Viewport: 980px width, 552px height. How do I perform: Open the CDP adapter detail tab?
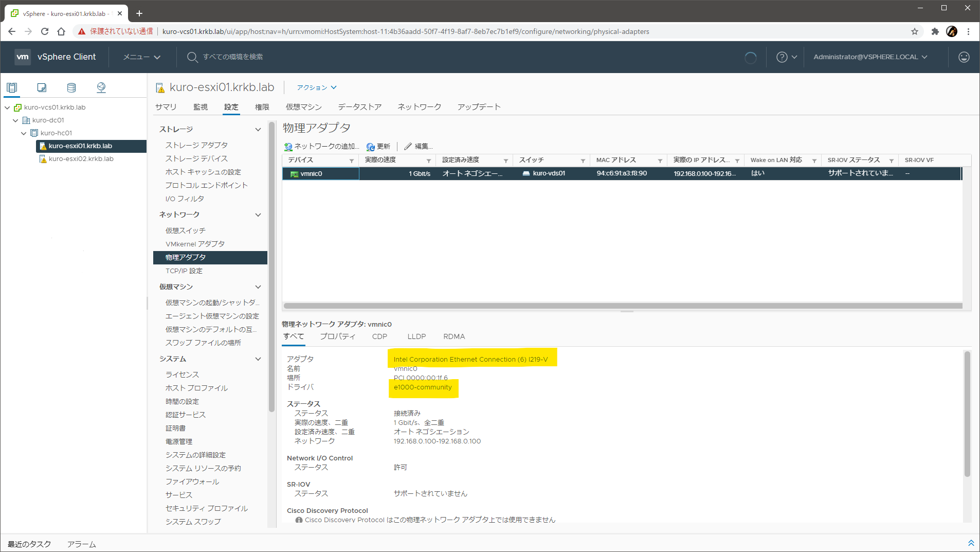tap(379, 336)
